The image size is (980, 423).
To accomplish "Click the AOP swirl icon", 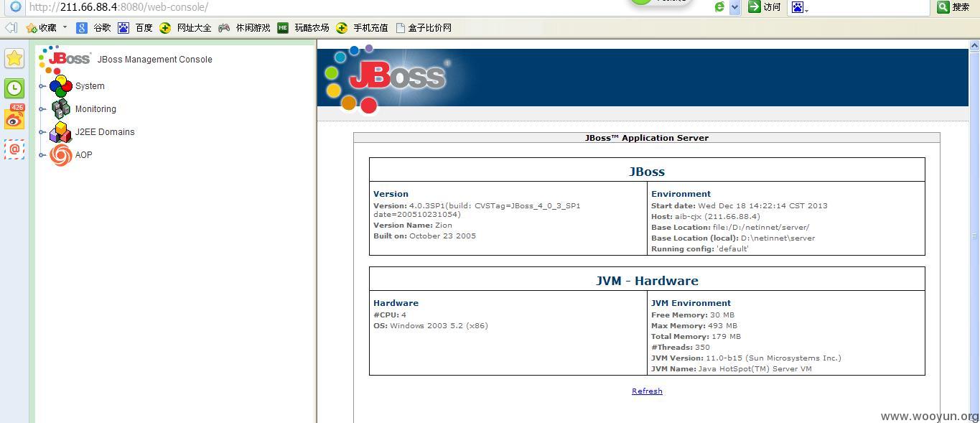I will (61, 155).
